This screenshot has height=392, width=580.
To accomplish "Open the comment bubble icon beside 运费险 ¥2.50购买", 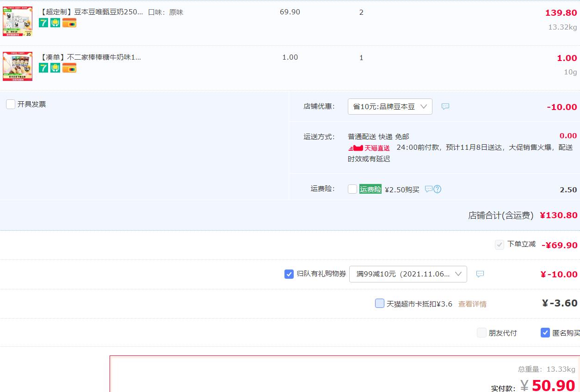I will tap(429, 189).
